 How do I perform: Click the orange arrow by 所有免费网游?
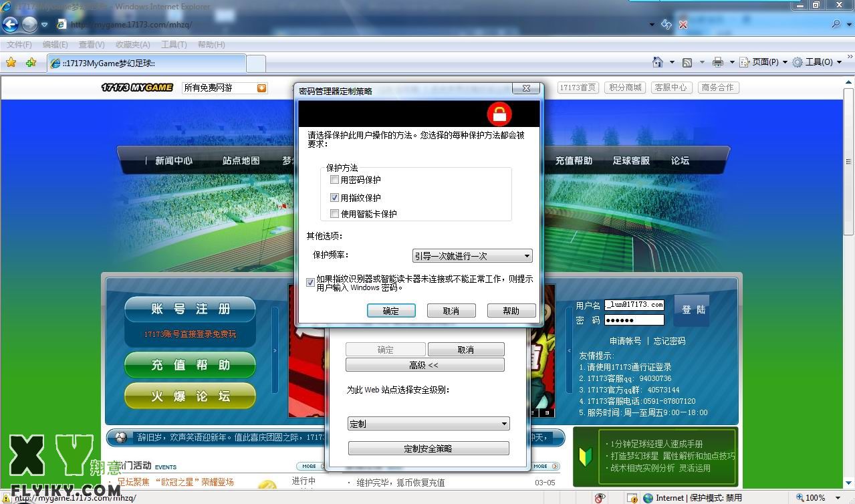261,88
